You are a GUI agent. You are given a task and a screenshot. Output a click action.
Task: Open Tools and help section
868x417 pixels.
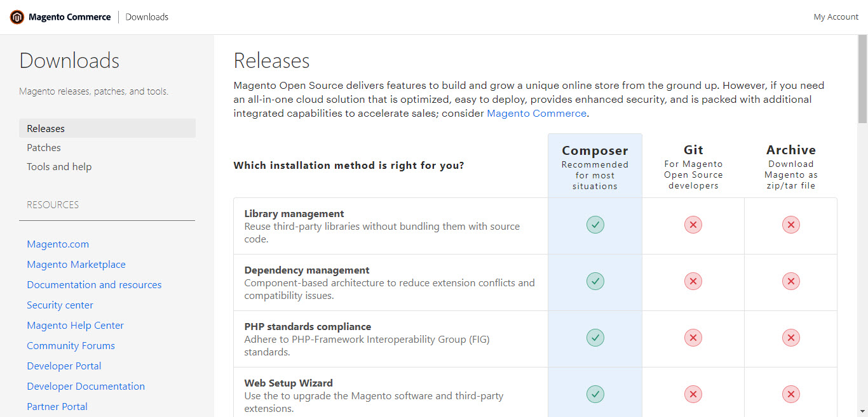59,166
